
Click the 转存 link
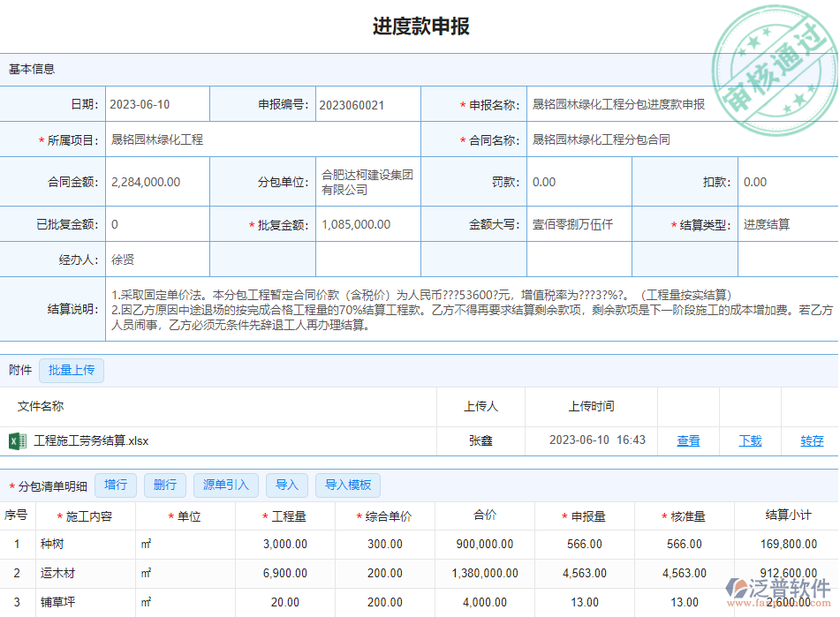[812, 440]
